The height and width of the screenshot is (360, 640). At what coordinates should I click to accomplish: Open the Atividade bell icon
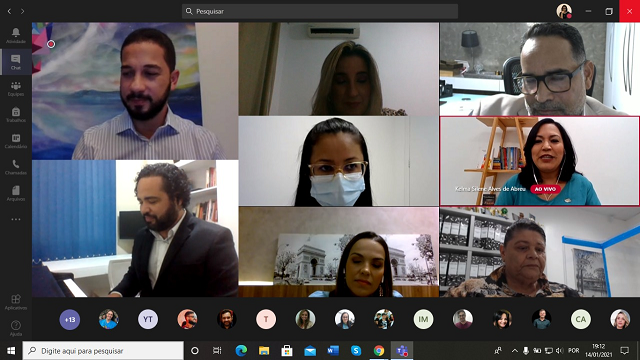pos(16,36)
